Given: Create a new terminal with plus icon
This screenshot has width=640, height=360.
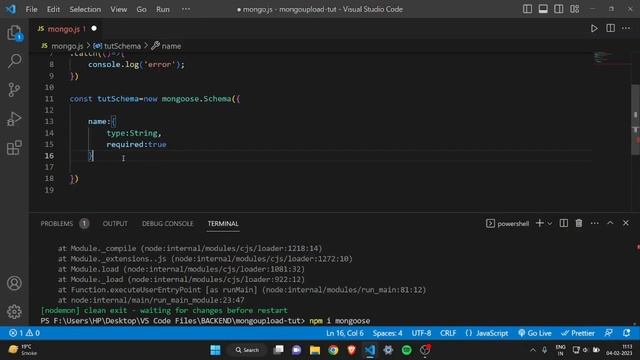Looking at the screenshot, I should click(x=540, y=223).
